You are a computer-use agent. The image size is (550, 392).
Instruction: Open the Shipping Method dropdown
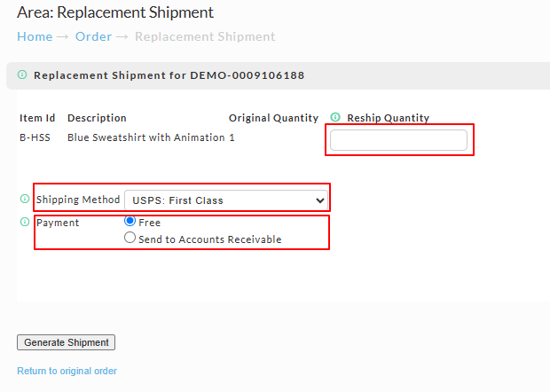point(226,200)
